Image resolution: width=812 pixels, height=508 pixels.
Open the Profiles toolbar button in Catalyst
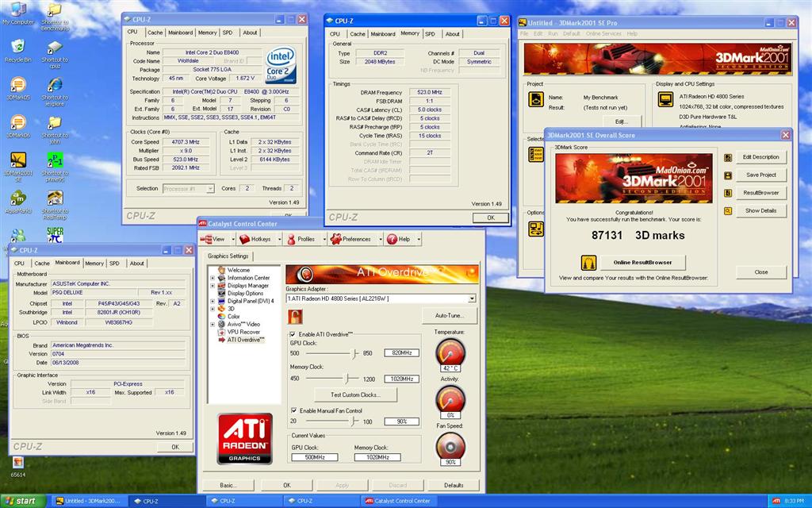tap(301, 239)
